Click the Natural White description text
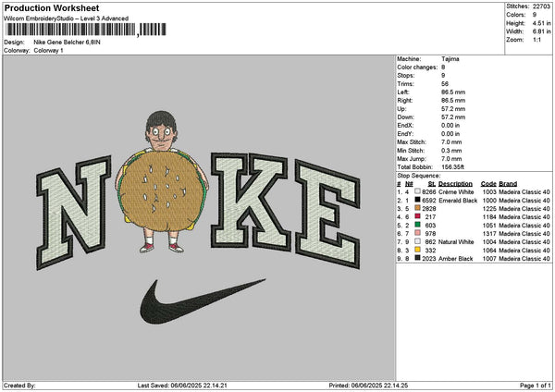 tap(456, 241)
